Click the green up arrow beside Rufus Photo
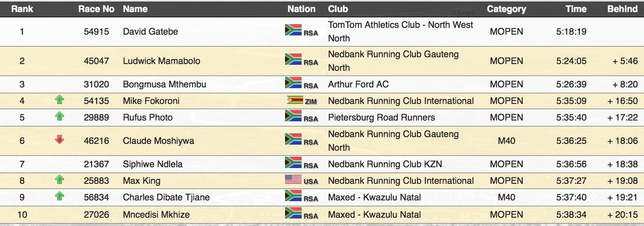The width and height of the screenshot is (644, 226). pos(59,117)
